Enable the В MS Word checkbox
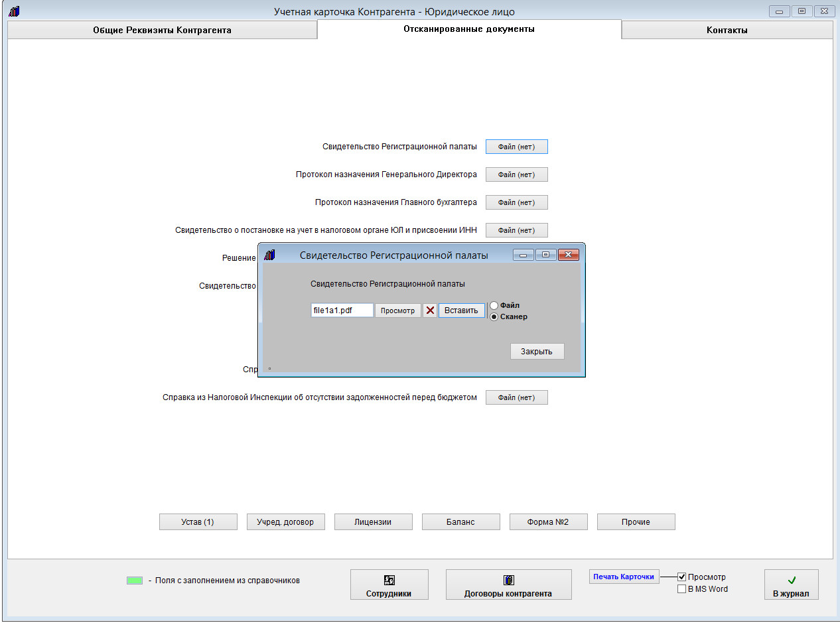The height and width of the screenshot is (623, 840). tap(681, 589)
